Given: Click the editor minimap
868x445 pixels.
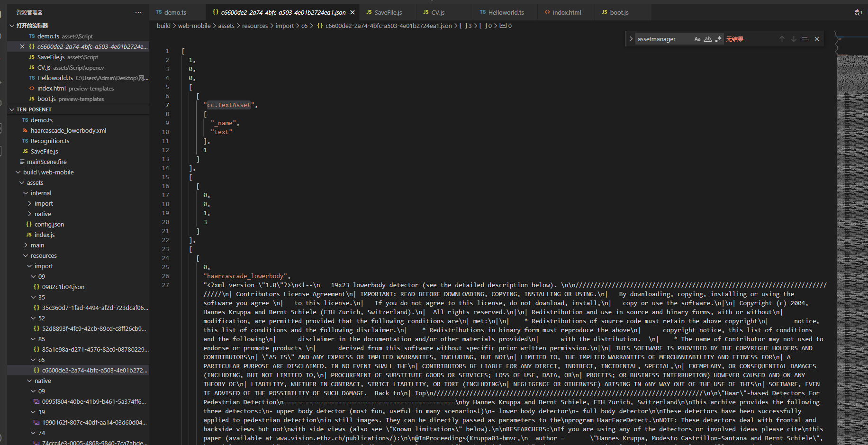Looking at the screenshot, I should [851, 237].
